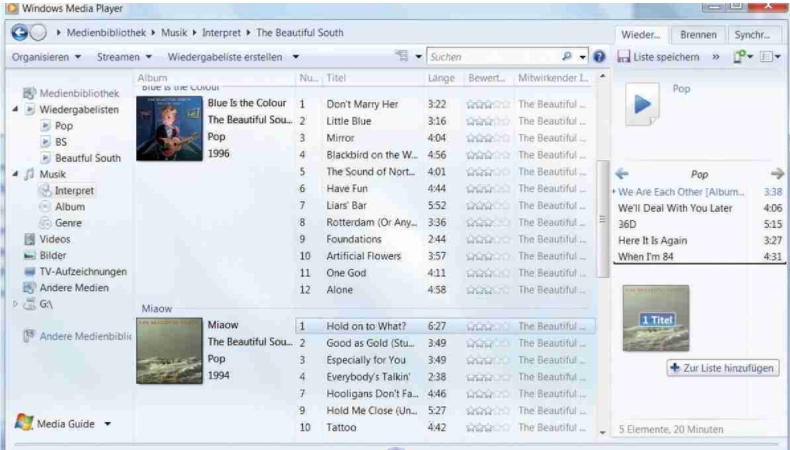This screenshot has height=450, width=790.
Task: Collapse the Musik tree node
Action: click(x=15, y=174)
